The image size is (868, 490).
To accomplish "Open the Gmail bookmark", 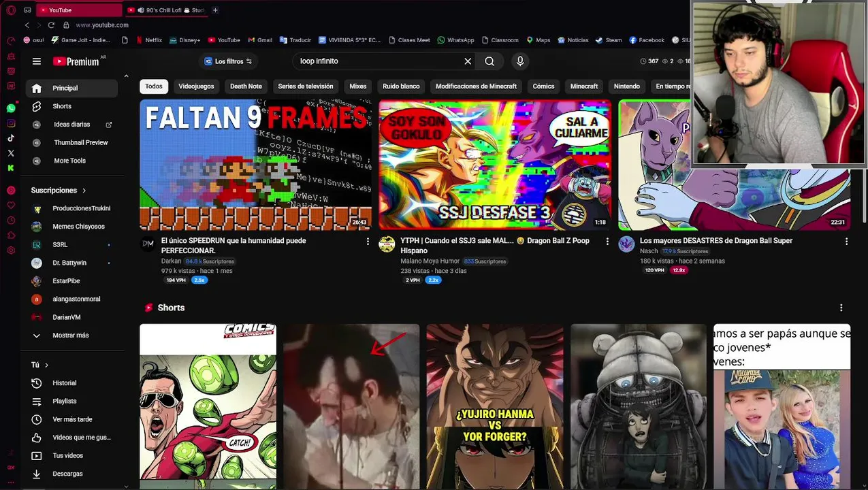I will [x=260, y=40].
